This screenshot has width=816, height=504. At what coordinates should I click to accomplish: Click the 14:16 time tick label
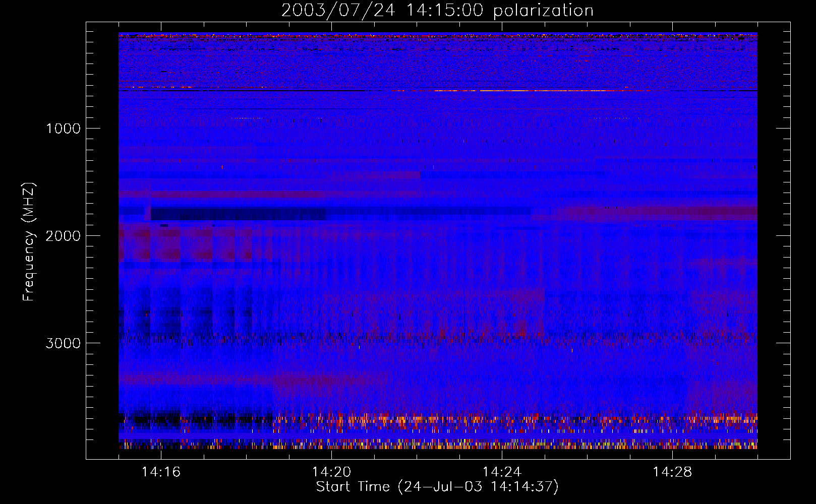coord(161,472)
